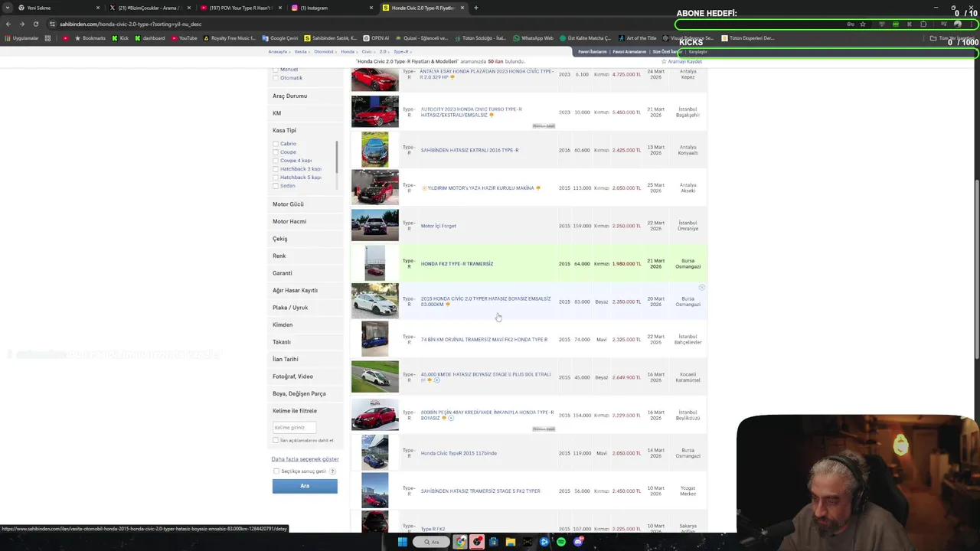This screenshot has width=980, height=551.
Task: Check the Sedan body type
Action: [x=276, y=186]
